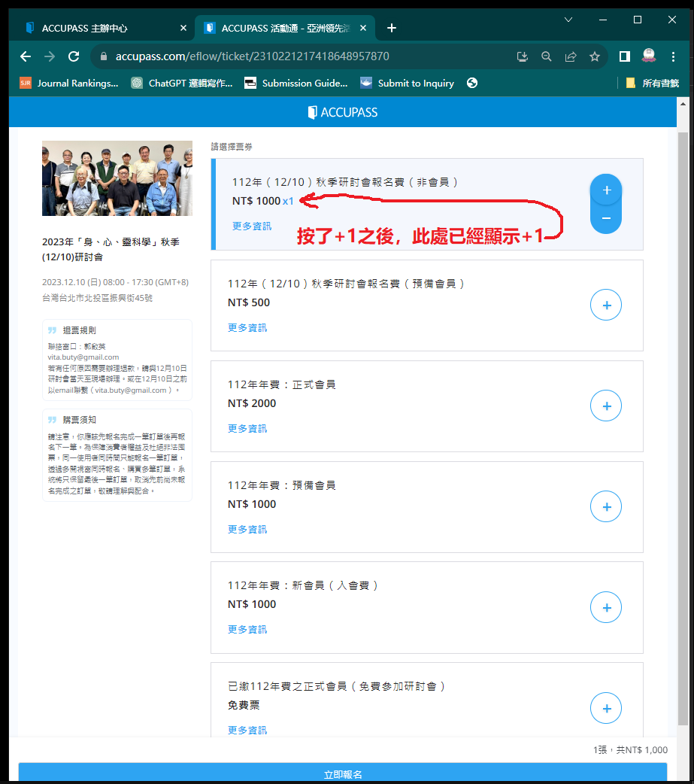694x784 pixels.
Task: Add the free 免費票 member ticket
Action: point(606,709)
